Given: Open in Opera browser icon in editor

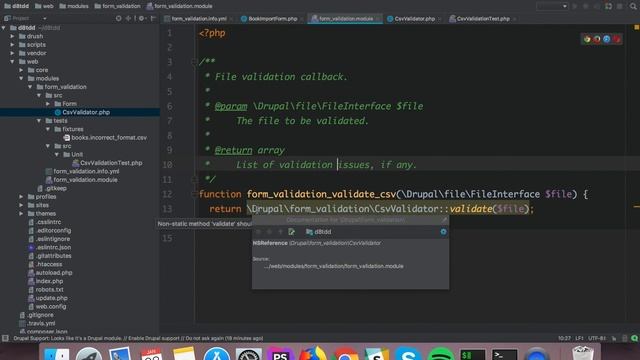Looking at the screenshot, I should click(616, 39).
